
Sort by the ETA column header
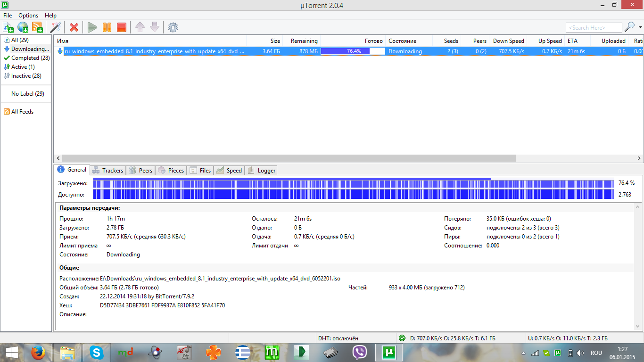tap(577, 41)
